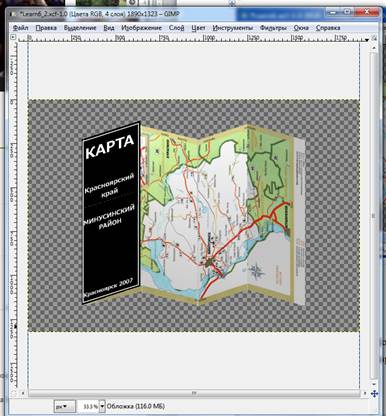The height and width of the screenshot is (416, 386).
Task: Toggle Quick Mask button at bottom-left of canvas
Action: (13, 393)
